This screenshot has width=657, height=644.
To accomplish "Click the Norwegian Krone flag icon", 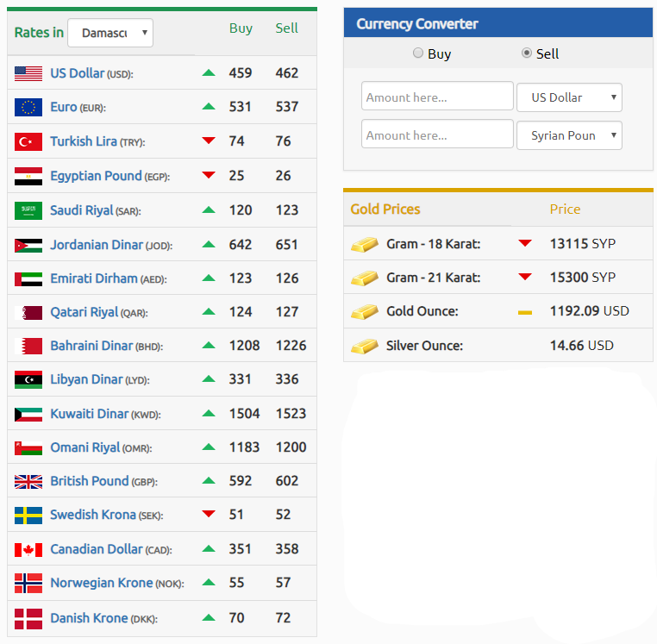I will click(28, 584).
